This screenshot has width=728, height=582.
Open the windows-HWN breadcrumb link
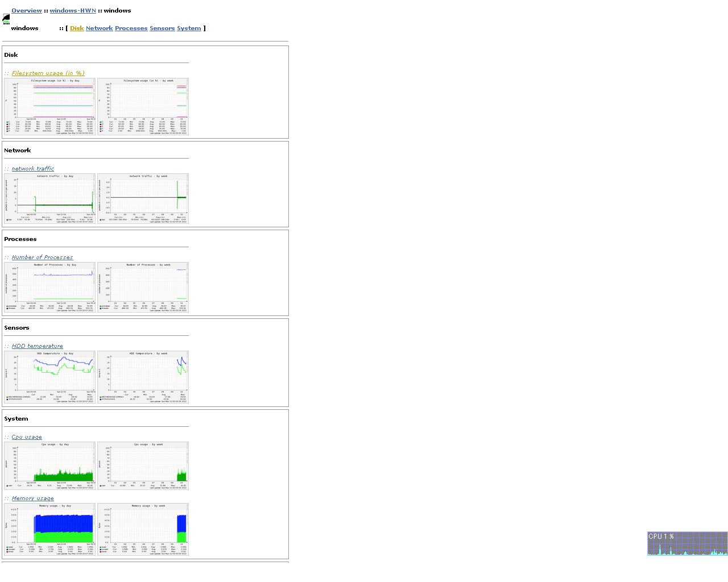click(73, 11)
